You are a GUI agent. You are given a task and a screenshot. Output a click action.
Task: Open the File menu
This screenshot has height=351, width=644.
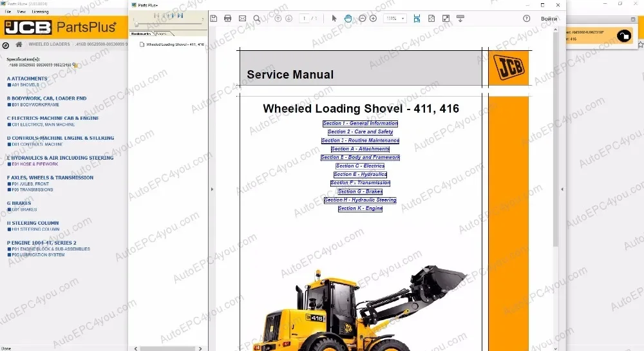tap(7, 12)
